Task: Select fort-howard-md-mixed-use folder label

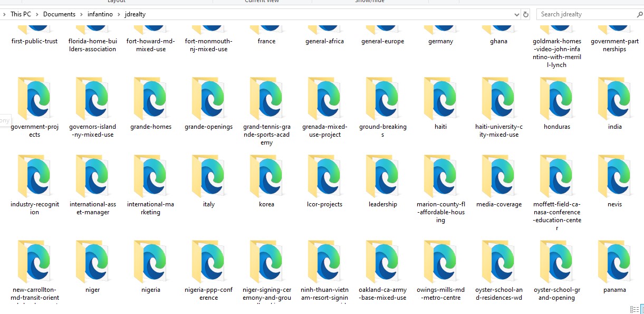Action: (x=150, y=45)
